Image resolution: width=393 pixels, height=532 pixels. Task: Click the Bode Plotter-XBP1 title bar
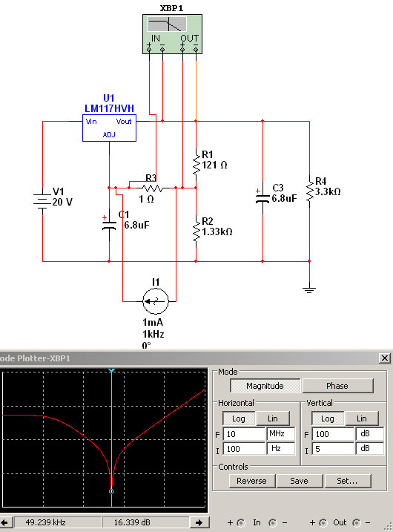(x=190, y=358)
